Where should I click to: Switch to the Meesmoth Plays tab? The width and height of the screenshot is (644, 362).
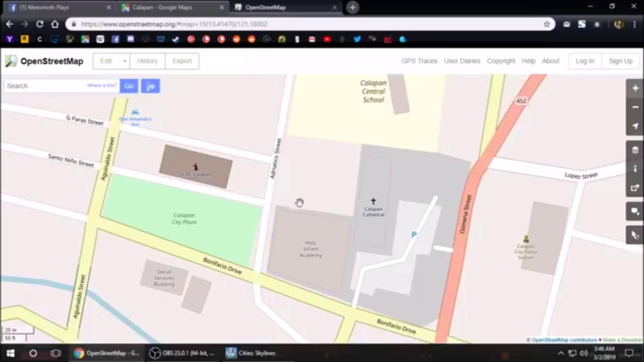58,8
